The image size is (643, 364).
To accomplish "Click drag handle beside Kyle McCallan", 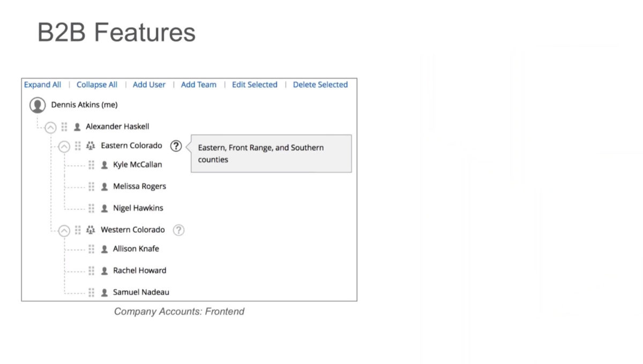I will click(x=92, y=165).
